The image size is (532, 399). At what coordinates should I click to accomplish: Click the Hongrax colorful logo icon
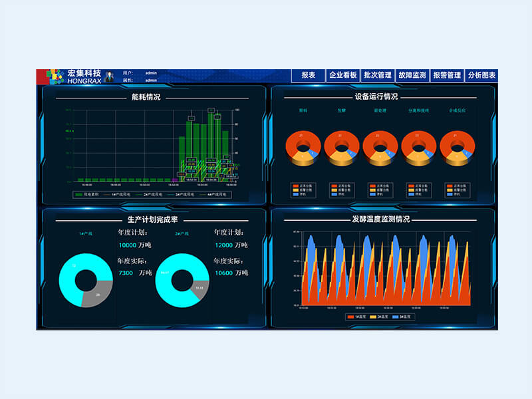(x=55, y=76)
